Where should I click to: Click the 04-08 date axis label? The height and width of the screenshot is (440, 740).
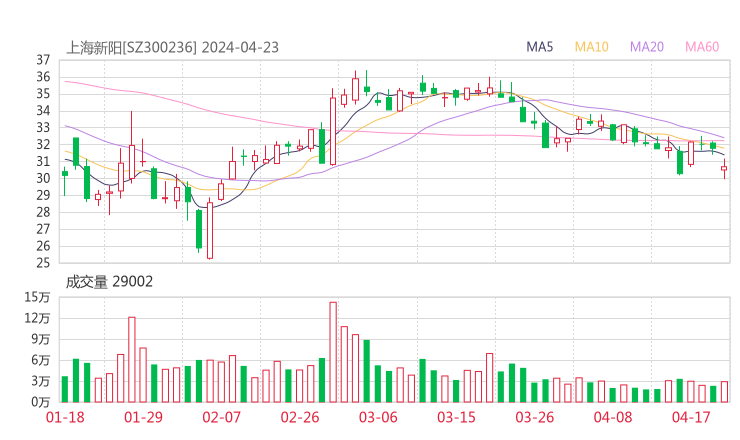click(x=613, y=417)
